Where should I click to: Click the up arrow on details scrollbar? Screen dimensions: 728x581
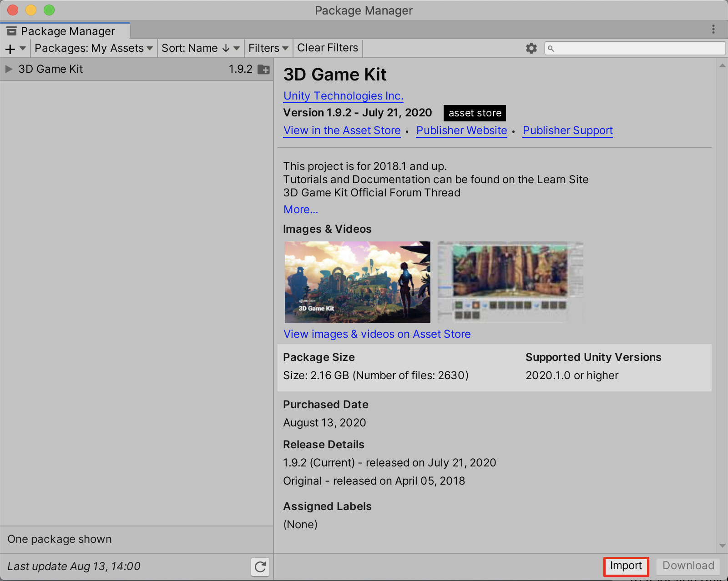click(722, 66)
